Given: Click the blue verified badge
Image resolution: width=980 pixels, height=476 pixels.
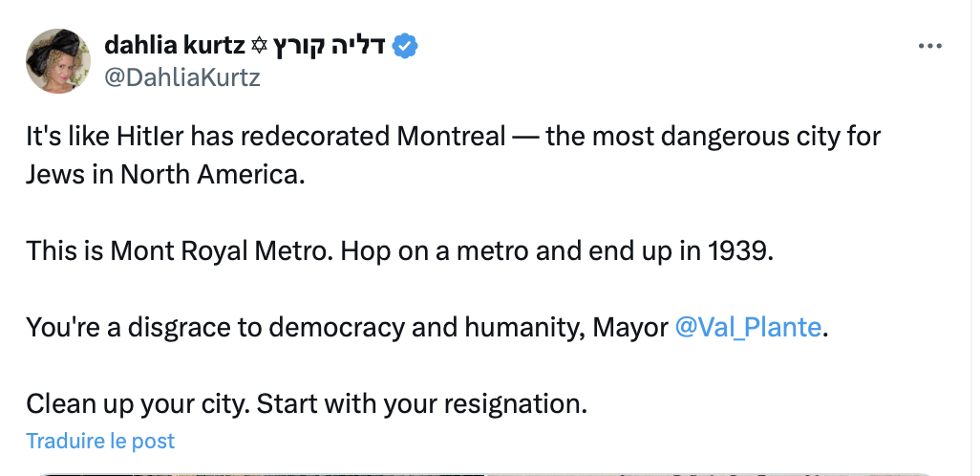Looking at the screenshot, I should [x=405, y=46].
